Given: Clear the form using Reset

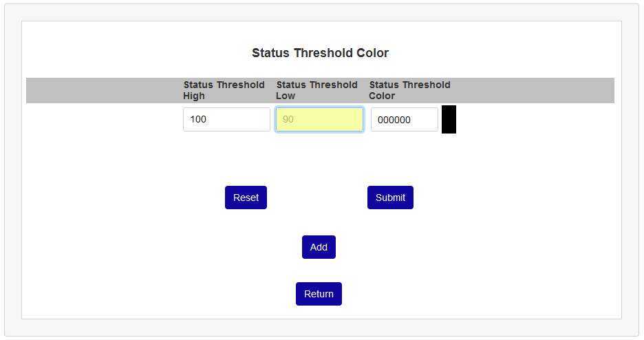Looking at the screenshot, I should [246, 198].
